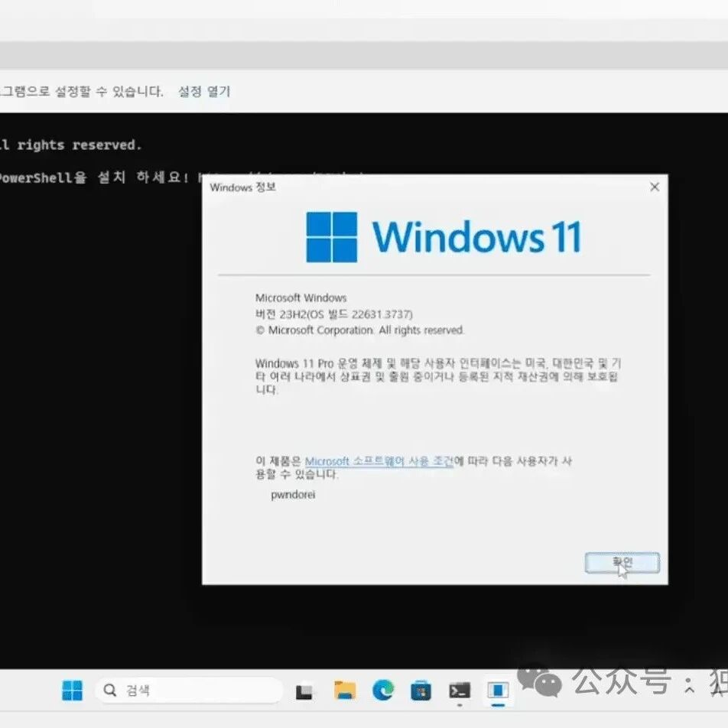Close the Windows 정보 dialog
This screenshot has width=728, height=728.
(x=655, y=187)
